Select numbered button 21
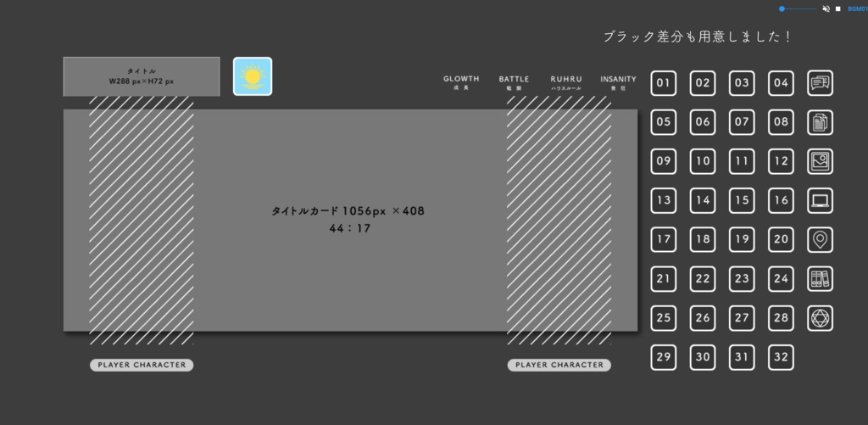Image resolution: width=868 pixels, height=425 pixels. coord(663,279)
